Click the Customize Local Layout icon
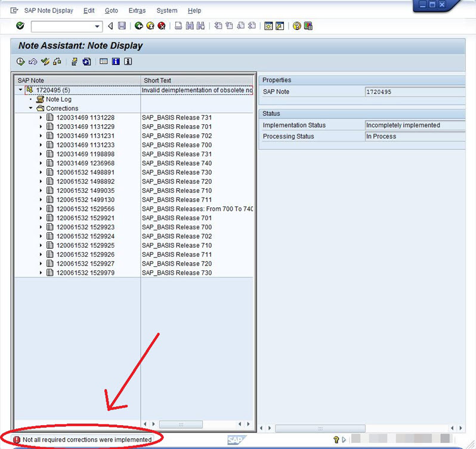476x449 pixels. 308,26
